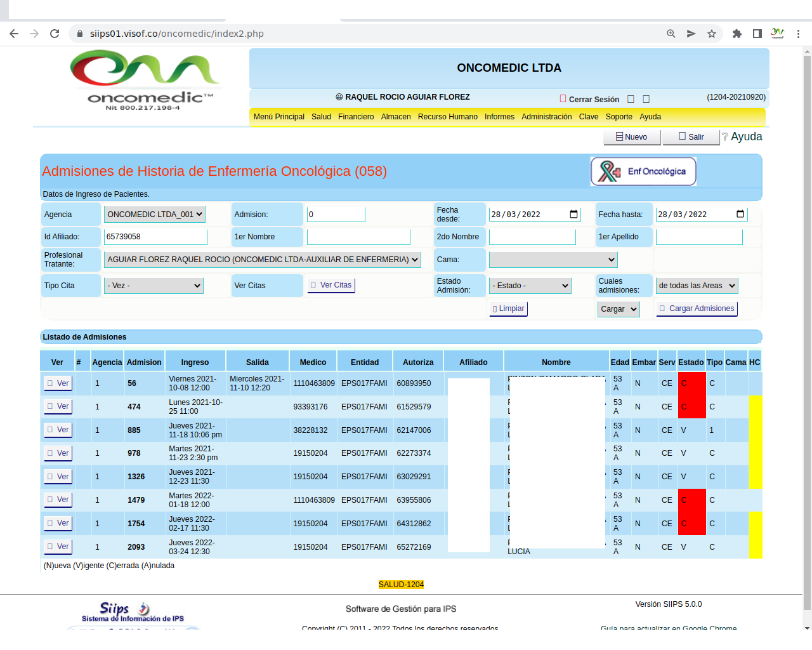
Task: Expand the Estado Admisión dropdown
Action: (x=530, y=286)
